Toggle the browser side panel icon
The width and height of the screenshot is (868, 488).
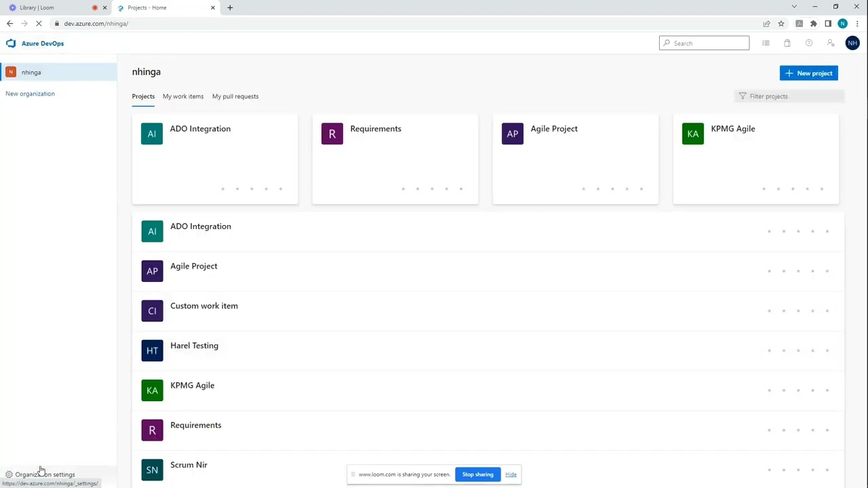tap(828, 24)
